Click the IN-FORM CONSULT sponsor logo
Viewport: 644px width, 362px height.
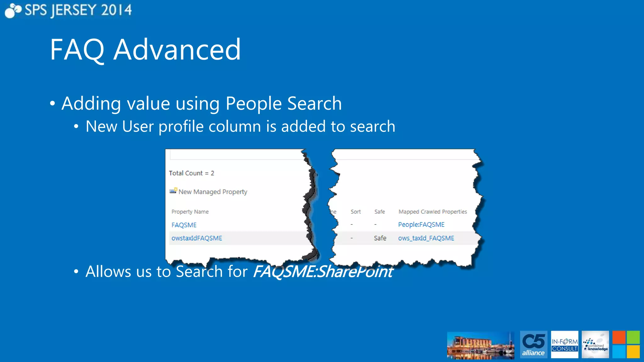point(564,344)
